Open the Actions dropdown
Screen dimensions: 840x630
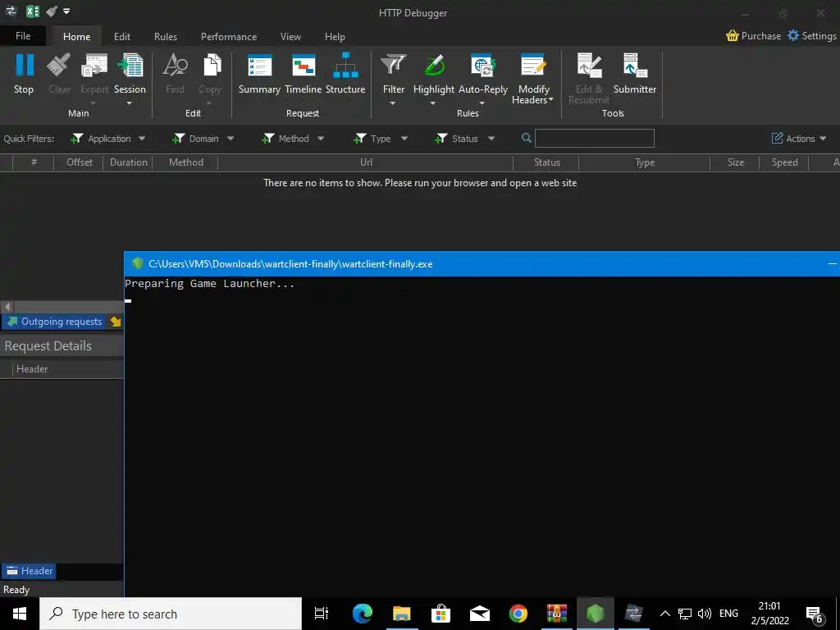tap(799, 138)
